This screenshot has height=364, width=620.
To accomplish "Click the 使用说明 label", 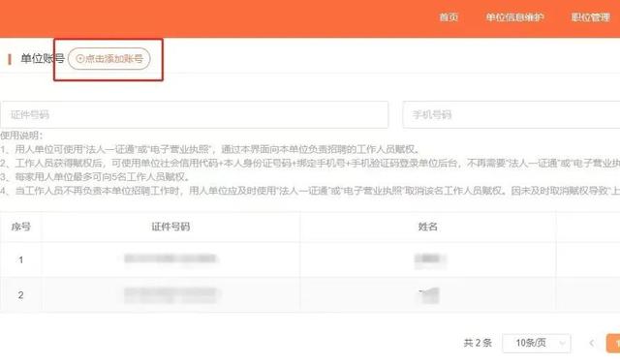I will 21,136.
